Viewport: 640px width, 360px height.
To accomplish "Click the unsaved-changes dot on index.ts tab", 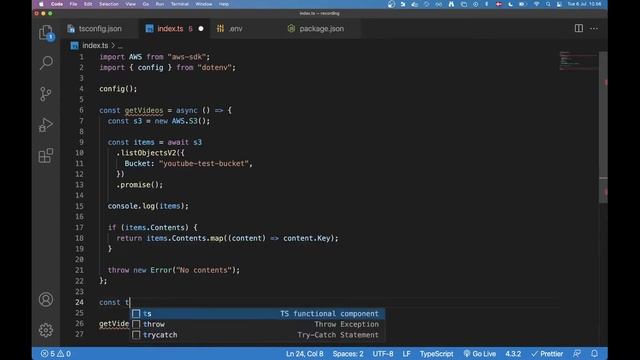I will click(x=201, y=29).
